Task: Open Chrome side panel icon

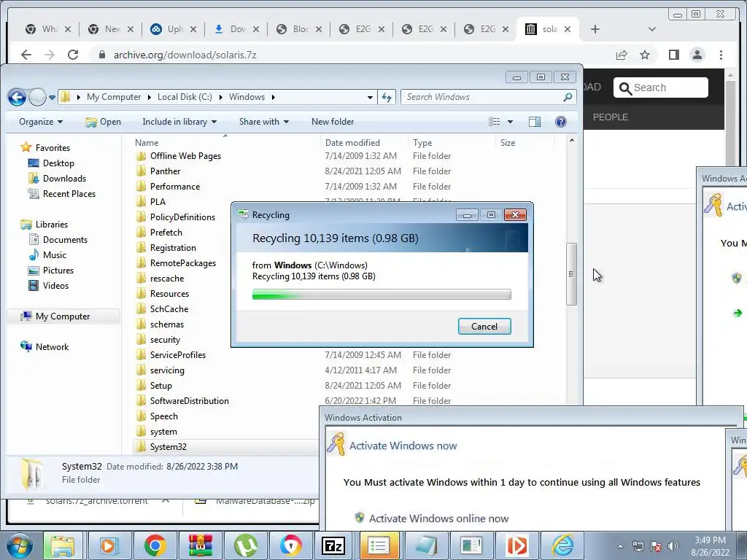Action: pos(673,55)
